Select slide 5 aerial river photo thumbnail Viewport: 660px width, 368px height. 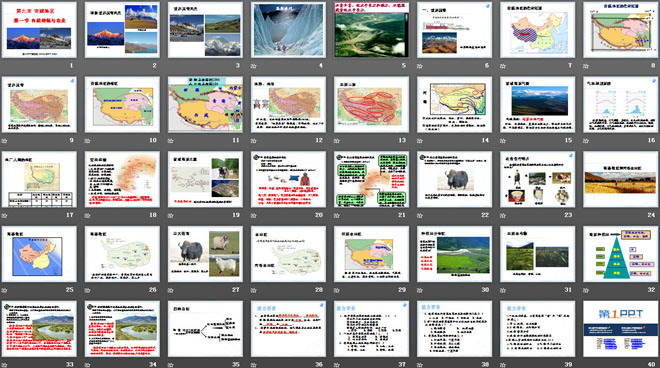[371, 30]
